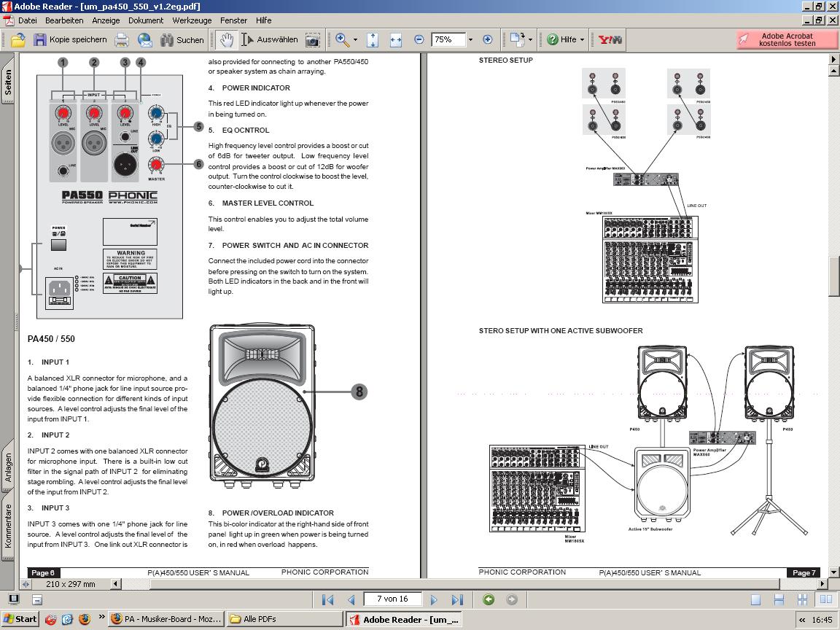This screenshot has width=840, height=630.
Task: Select the Snapshot camera tool
Action: (312, 39)
